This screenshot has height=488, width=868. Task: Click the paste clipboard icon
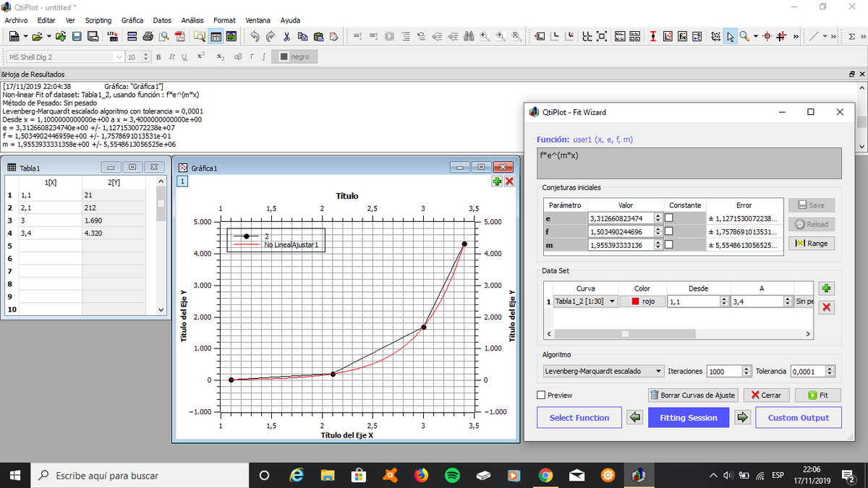point(318,36)
